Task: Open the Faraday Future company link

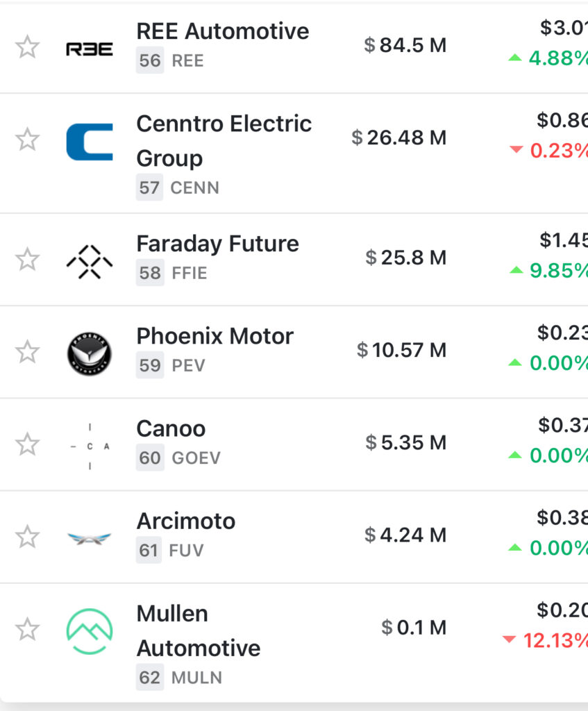Action: pyautogui.click(x=217, y=244)
